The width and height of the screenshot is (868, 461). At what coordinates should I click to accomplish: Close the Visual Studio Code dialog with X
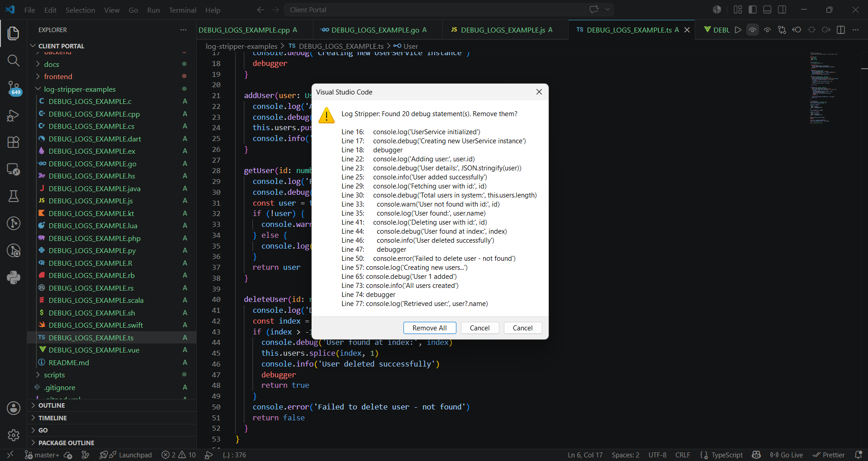pos(539,92)
